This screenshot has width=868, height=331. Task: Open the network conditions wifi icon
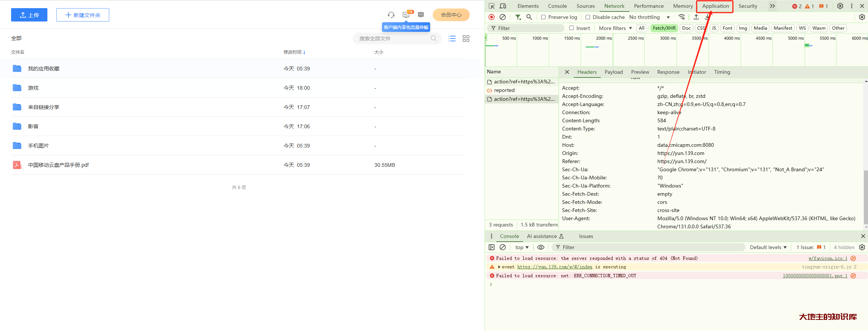tap(681, 17)
